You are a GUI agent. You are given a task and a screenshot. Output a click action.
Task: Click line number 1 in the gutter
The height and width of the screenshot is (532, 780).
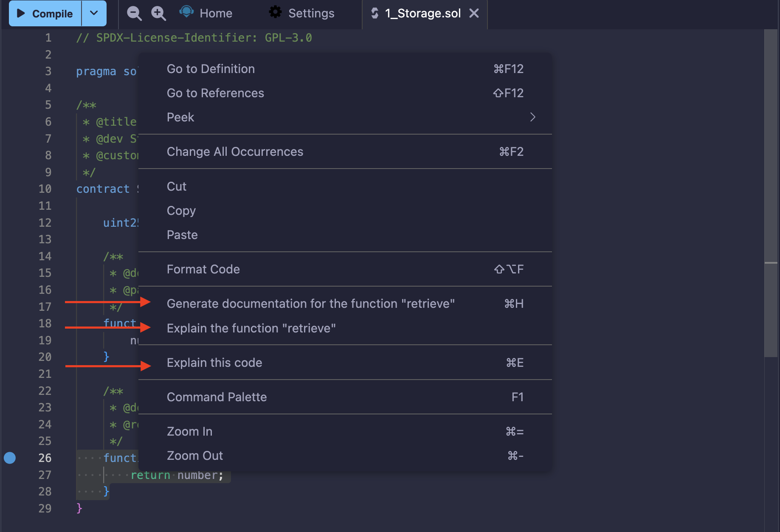point(48,38)
